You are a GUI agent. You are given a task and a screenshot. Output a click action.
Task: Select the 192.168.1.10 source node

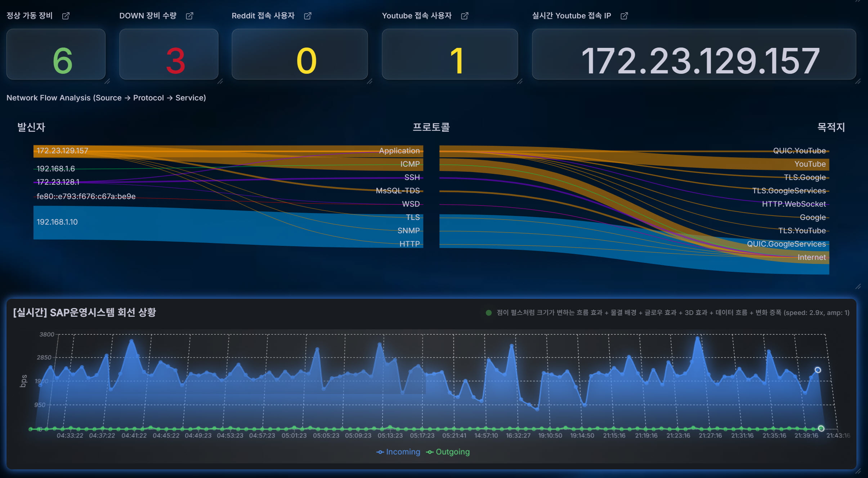click(x=58, y=222)
